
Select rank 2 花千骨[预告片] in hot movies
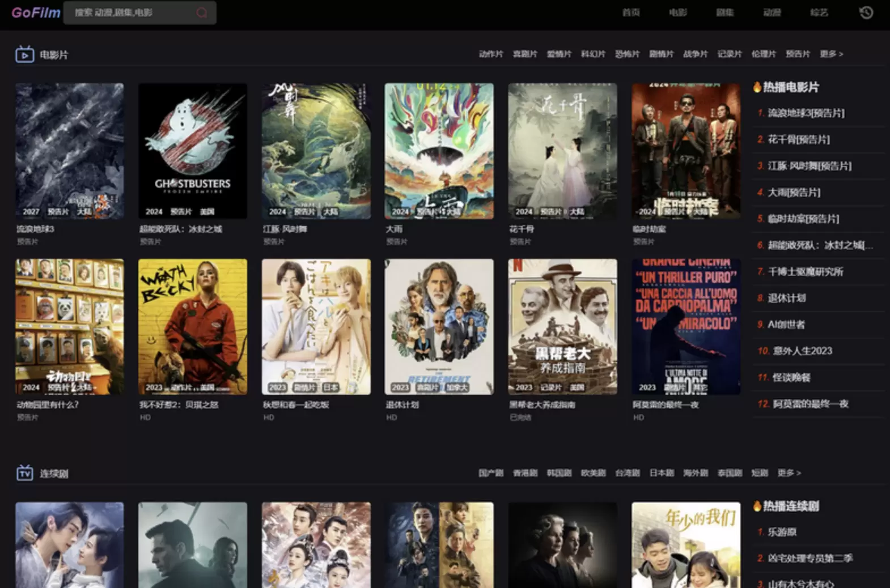tap(799, 139)
